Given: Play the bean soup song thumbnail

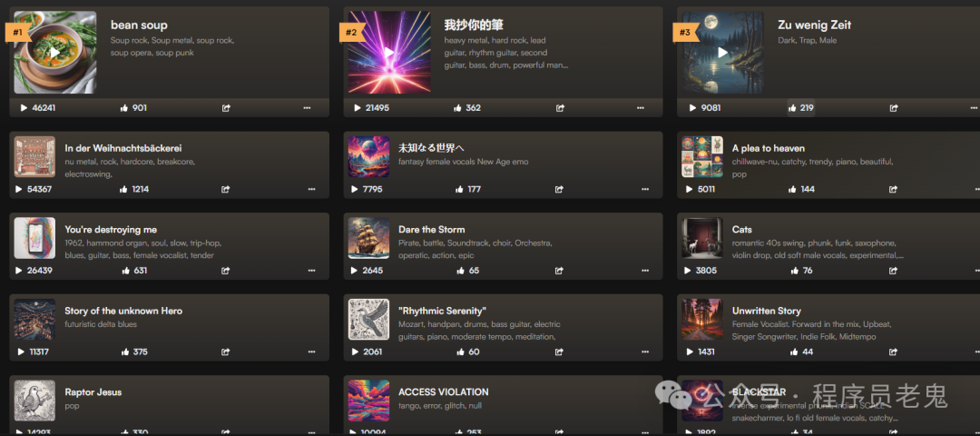Looking at the screenshot, I should tap(55, 53).
